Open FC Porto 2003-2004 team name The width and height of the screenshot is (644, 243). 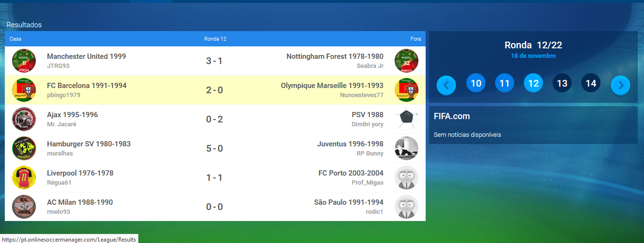[x=350, y=173]
